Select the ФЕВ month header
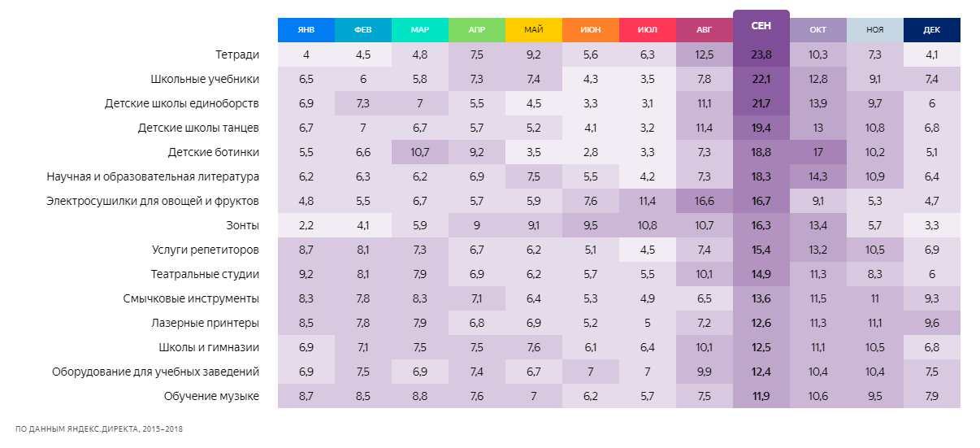The height and width of the screenshot is (448, 980). coord(363,29)
